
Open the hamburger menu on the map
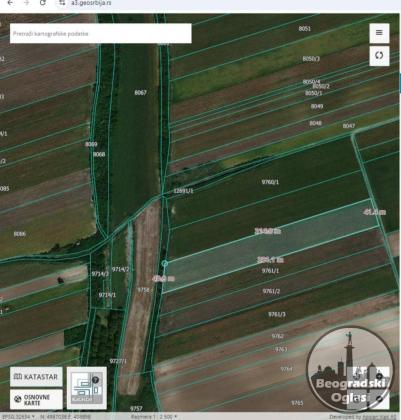point(379,33)
